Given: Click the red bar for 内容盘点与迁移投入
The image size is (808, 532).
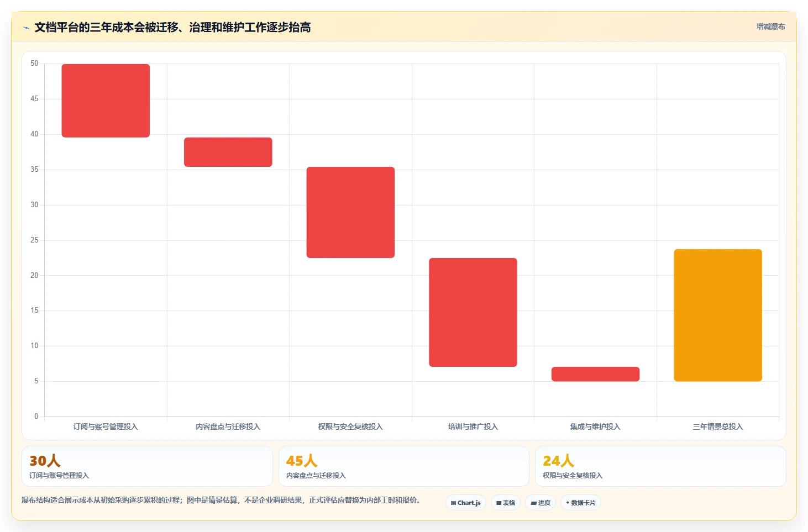Looking at the screenshot, I should click(228, 152).
